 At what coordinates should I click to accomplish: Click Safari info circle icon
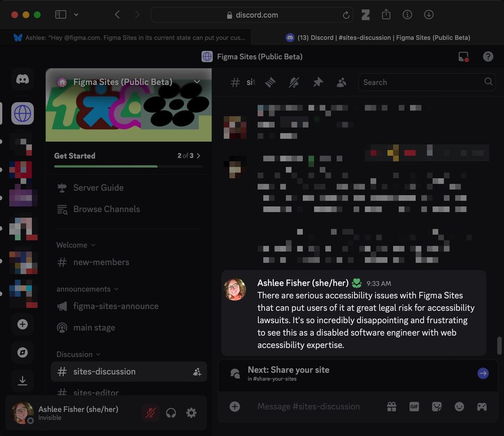(407, 15)
